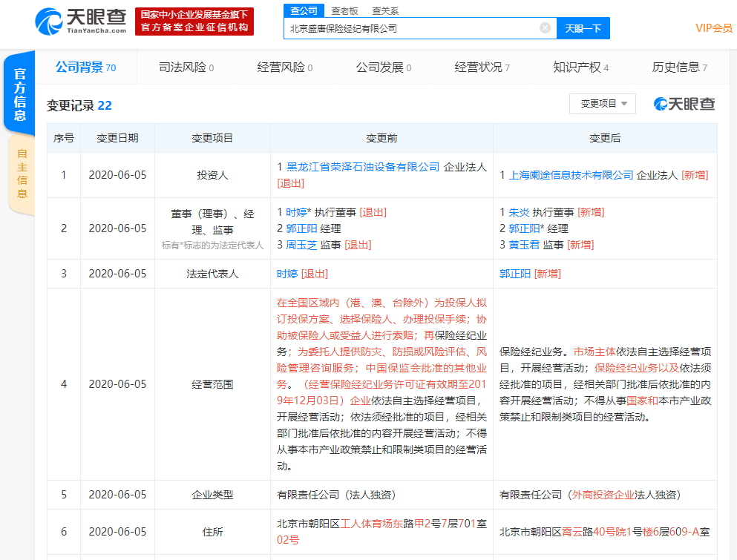The image size is (737, 560).
Task: View the 经营状况 section
Action: pos(479,66)
